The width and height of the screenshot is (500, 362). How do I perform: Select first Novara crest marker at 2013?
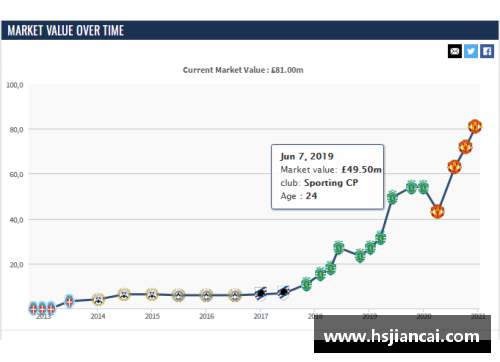33,308
